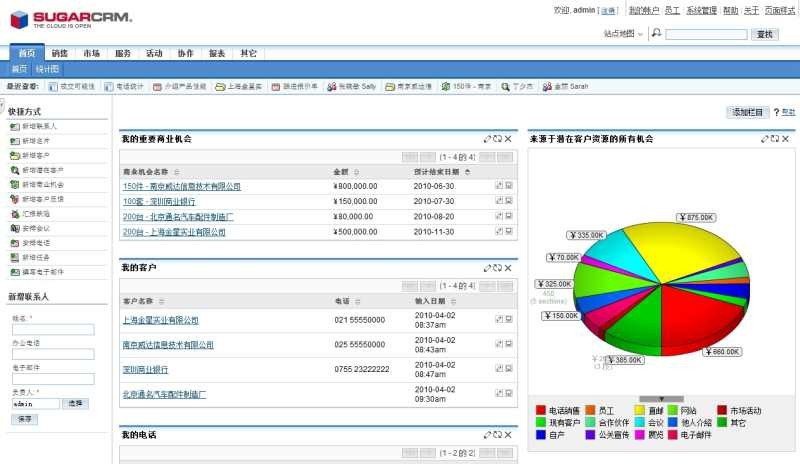Image resolution: width=800 pixels, height=464 pixels.
Task: Expand the 站点地图 sitemap dropdown
Action: (623, 34)
